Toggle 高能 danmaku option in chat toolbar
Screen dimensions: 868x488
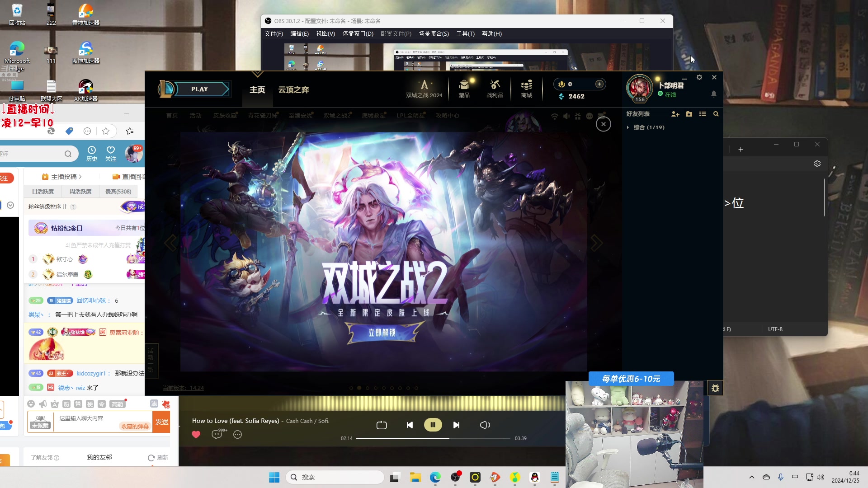(x=117, y=404)
